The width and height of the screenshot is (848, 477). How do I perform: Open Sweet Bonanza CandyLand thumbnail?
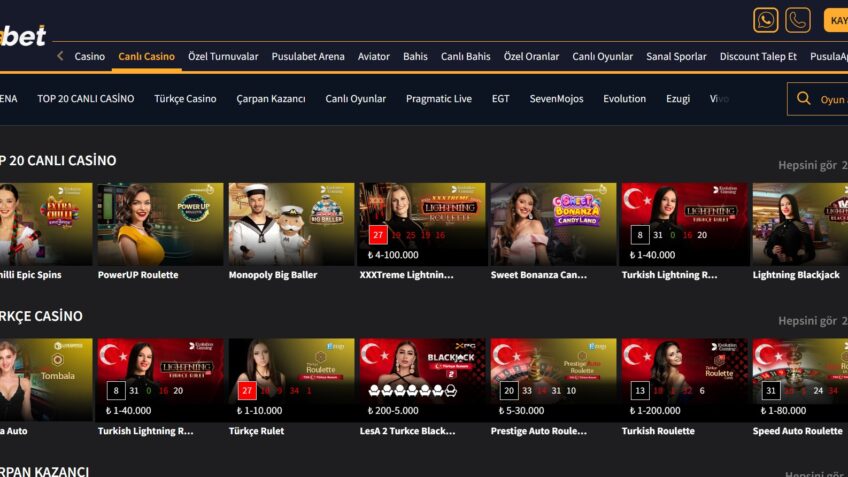tap(553, 224)
